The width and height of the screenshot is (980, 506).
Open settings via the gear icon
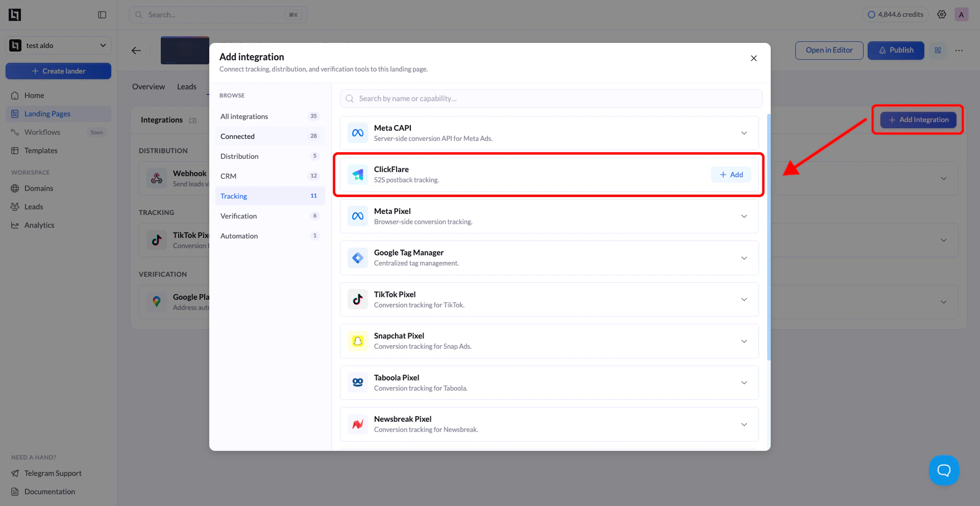(x=942, y=14)
